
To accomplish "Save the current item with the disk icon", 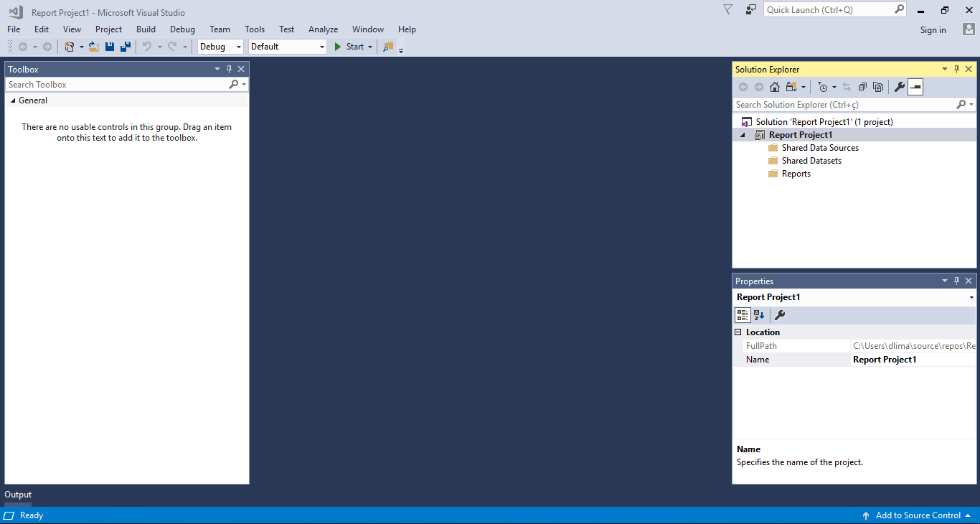I will pyautogui.click(x=110, y=47).
